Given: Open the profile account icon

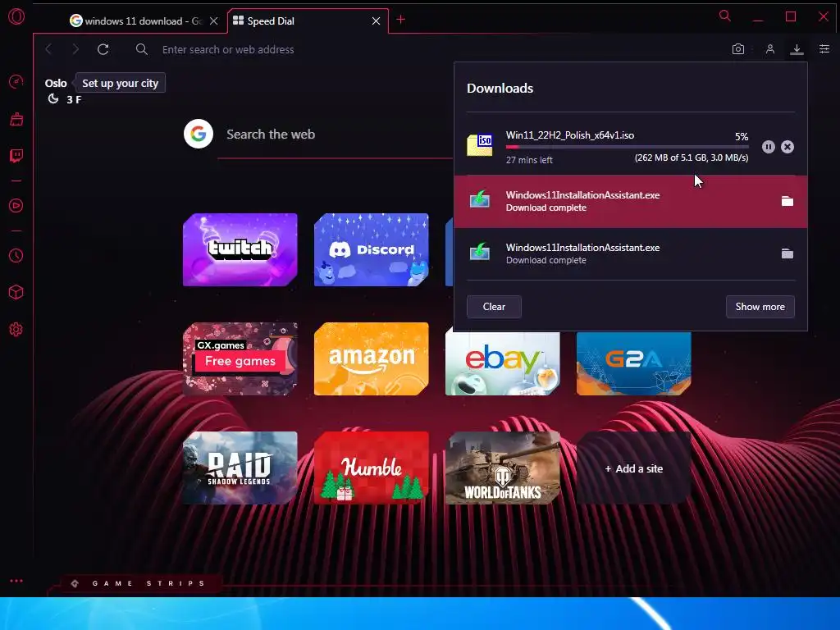Looking at the screenshot, I should point(769,49).
